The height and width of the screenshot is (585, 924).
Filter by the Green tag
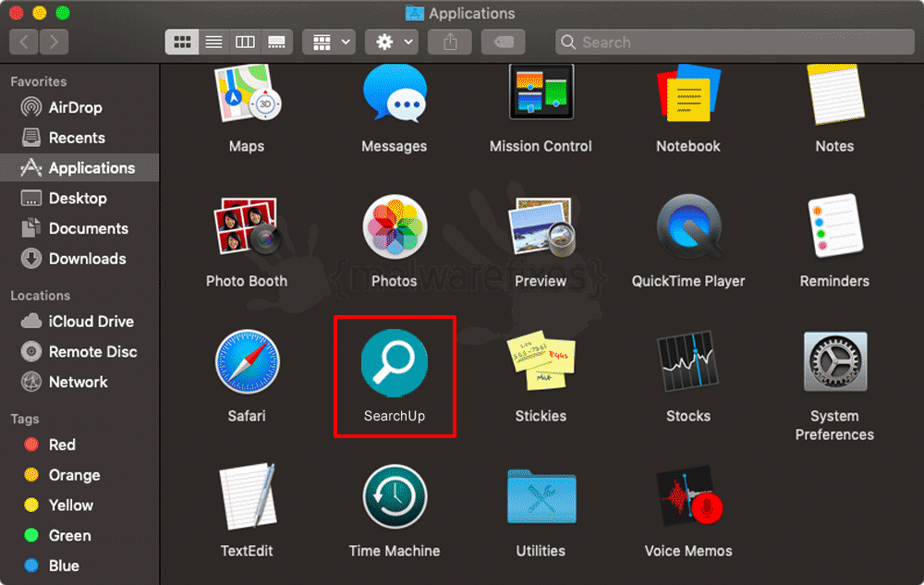[x=79, y=535]
